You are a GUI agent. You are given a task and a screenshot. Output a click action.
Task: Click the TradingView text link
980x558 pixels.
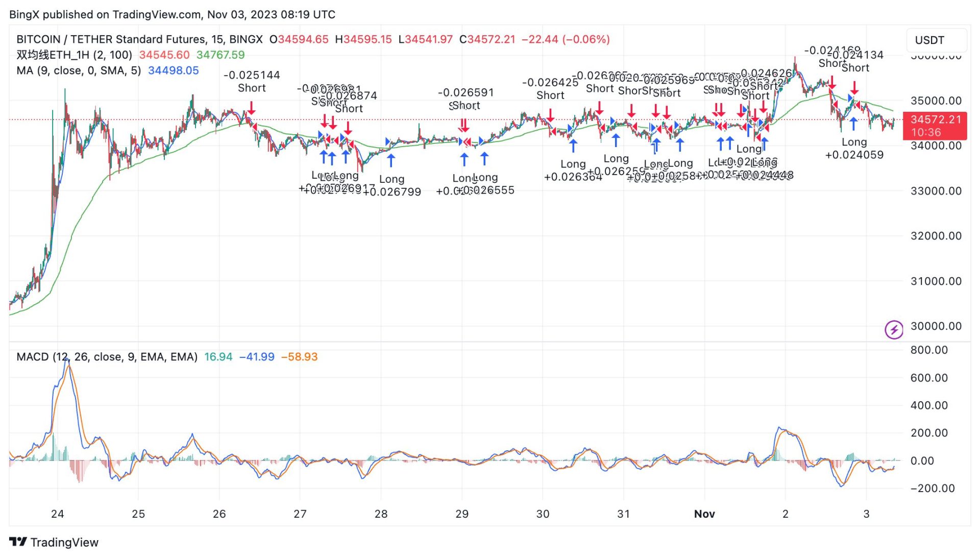(x=64, y=542)
